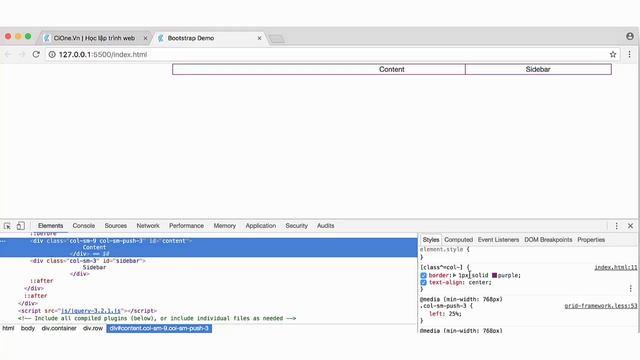This screenshot has height=360, width=640.
Task: Select the div id="sidebar" DOM node
Action: point(88,260)
